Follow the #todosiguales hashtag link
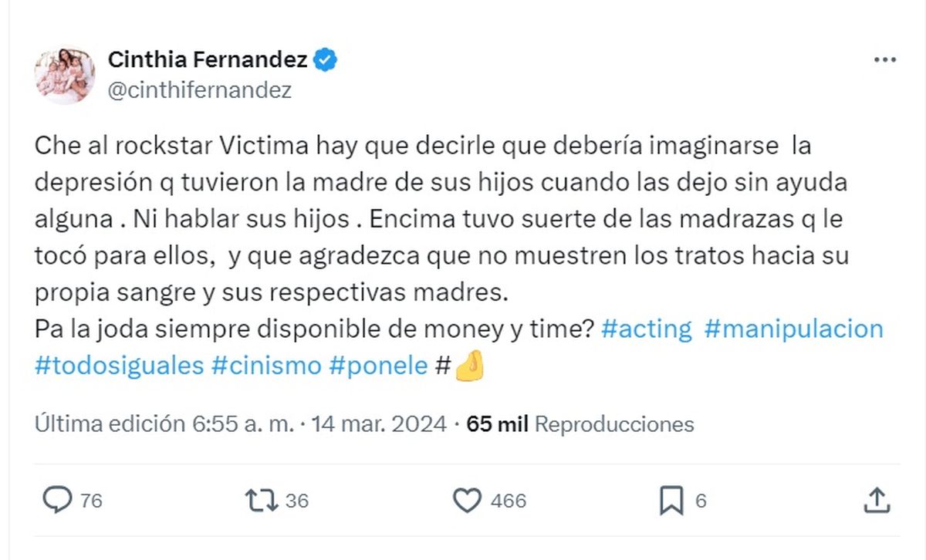The image size is (926, 560). (x=120, y=366)
